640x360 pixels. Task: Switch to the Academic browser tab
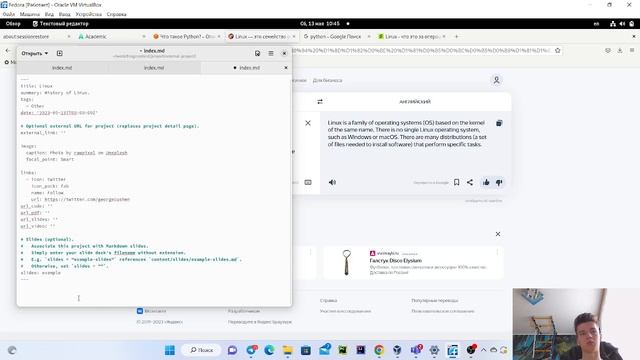tap(110, 36)
